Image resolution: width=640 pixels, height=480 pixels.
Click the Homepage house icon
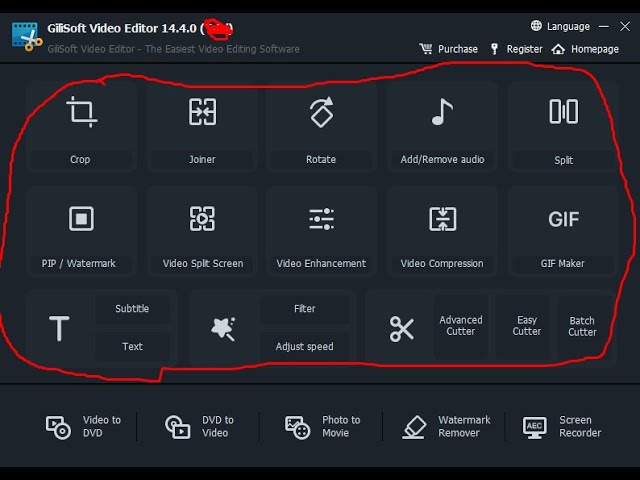point(558,49)
